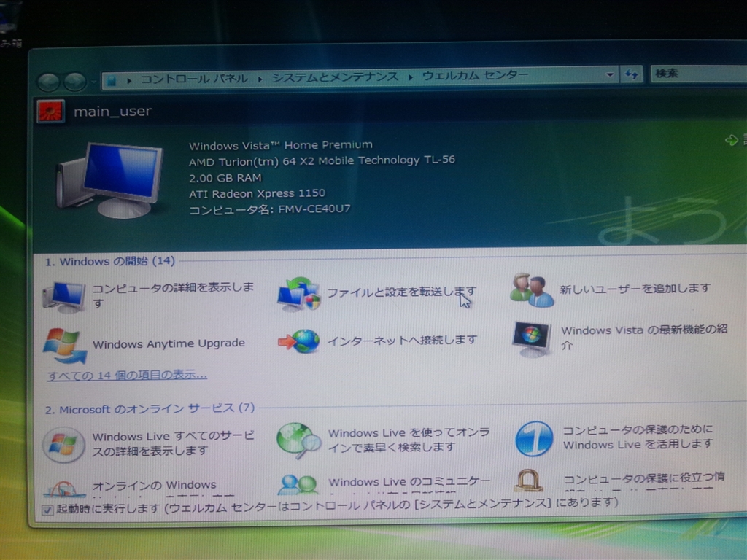Open the address bar history dropdown

pos(609,74)
